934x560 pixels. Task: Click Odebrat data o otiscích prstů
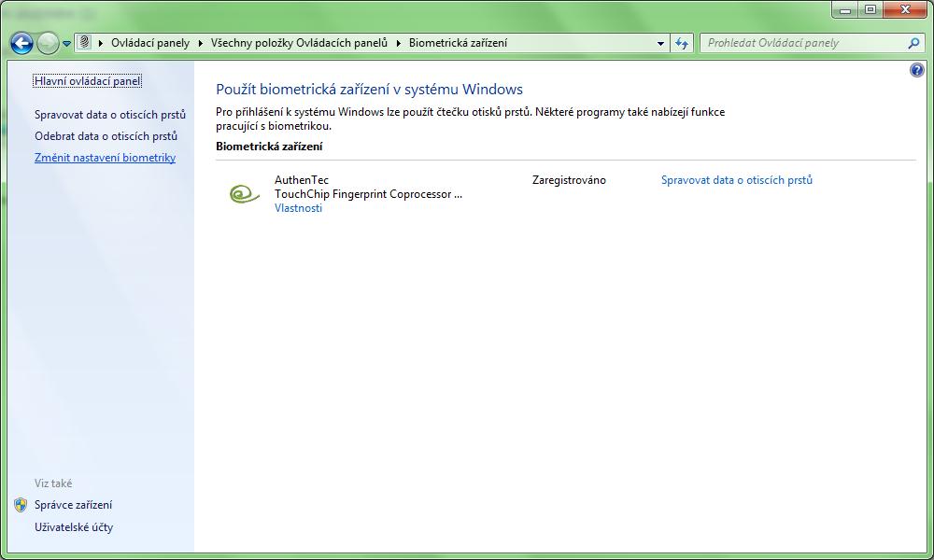pyautogui.click(x=106, y=136)
